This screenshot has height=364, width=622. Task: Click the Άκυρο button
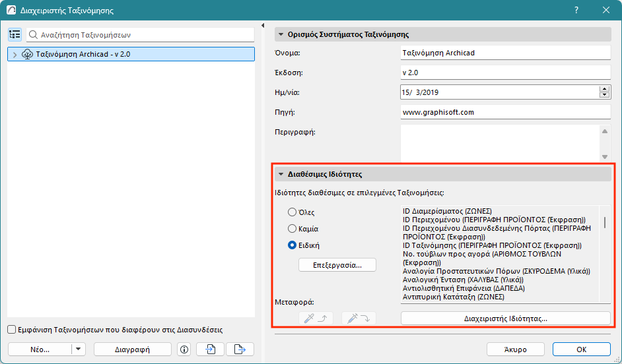tap(515, 349)
